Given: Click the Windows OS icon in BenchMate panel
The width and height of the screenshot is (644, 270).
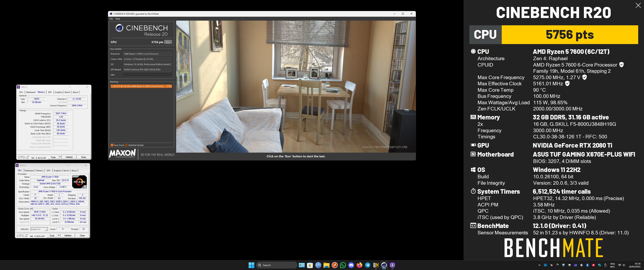Looking at the screenshot, I should (x=473, y=169).
